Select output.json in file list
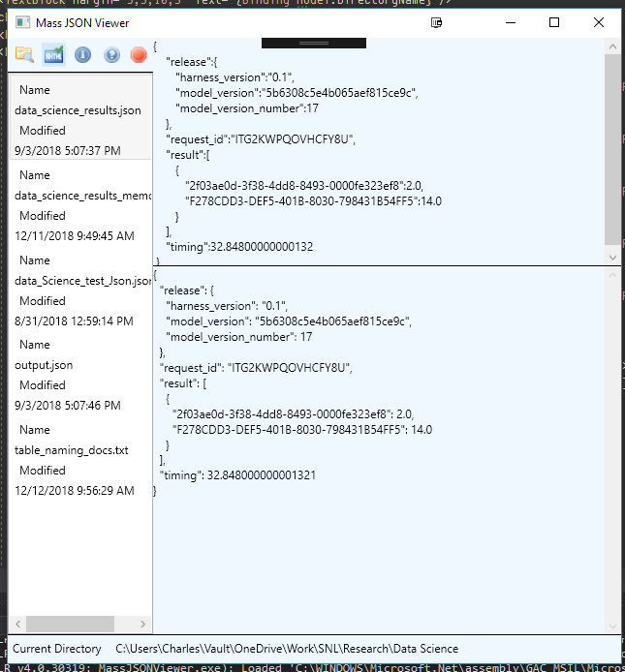Image resolution: width=625 pixels, height=672 pixels. [44, 365]
